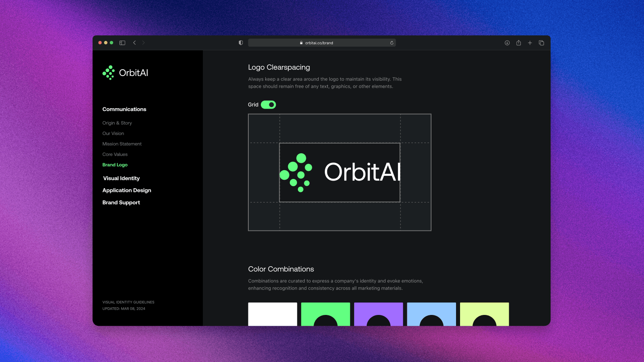Toggle the Safari sidebar panel
This screenshot has width=644, height=362.
click(122, 42)
